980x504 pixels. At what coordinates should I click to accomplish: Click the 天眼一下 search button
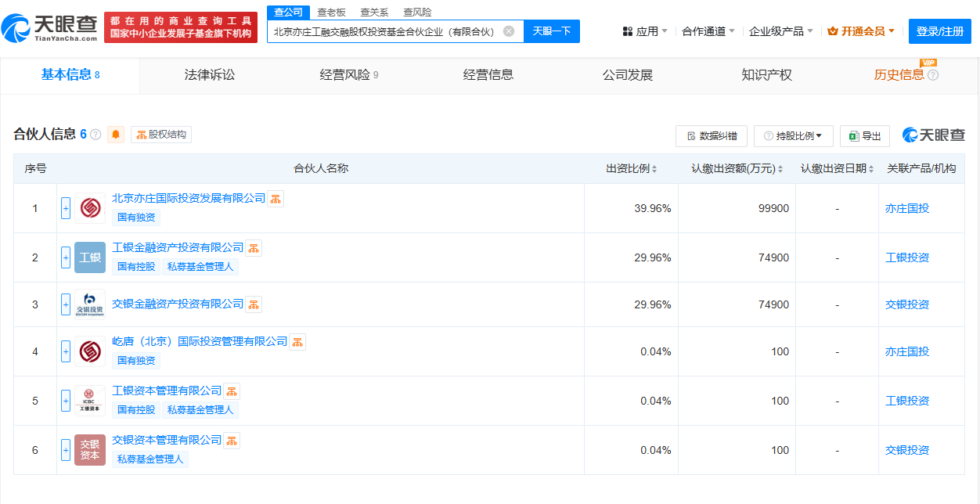pyautogui.click(x=552, y=31)
